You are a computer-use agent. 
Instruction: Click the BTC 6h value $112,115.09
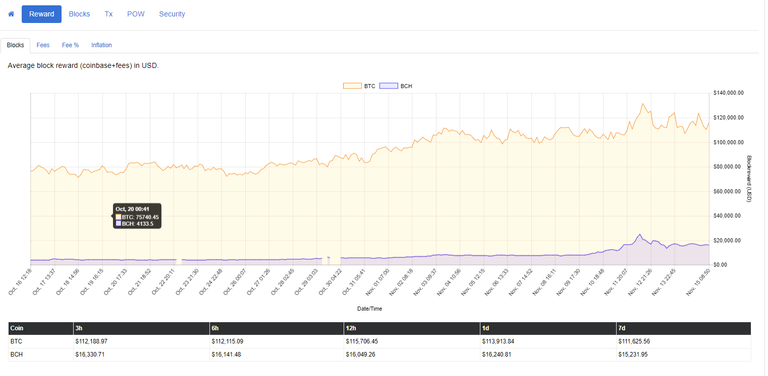227,341
